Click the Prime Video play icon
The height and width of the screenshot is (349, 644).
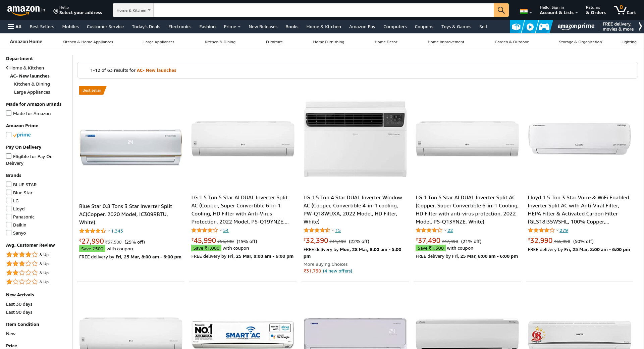530,27
